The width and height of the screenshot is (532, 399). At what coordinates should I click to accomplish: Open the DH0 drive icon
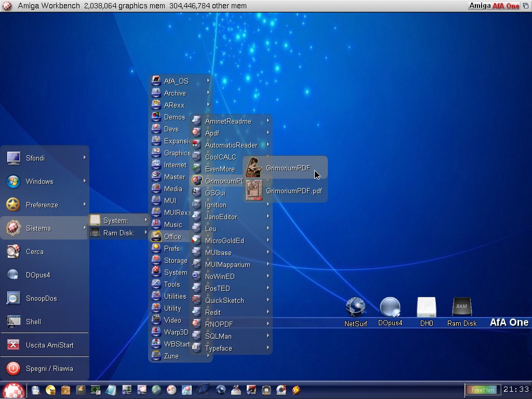click(426, 308)
